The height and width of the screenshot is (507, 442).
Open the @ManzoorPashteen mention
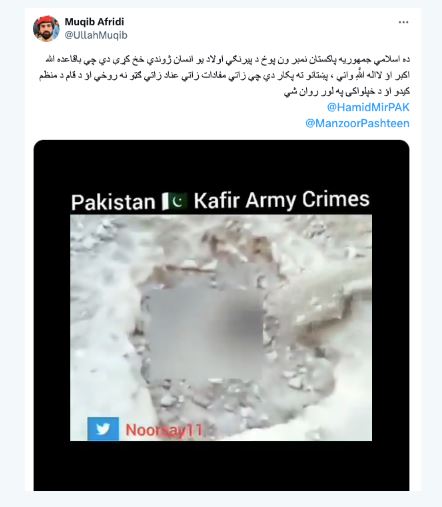[x=357, y=123]
